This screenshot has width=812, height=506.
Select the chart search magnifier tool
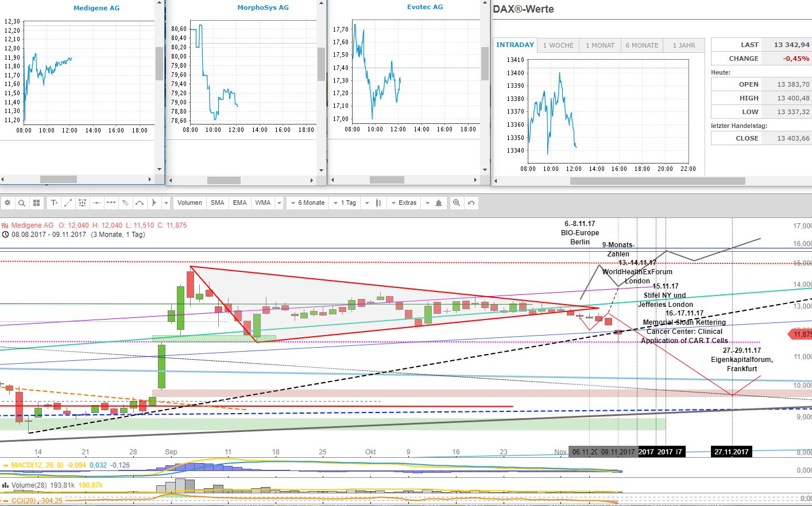[21, 203]
